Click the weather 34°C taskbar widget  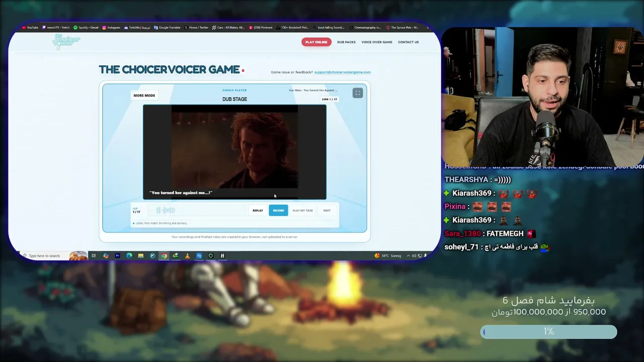[388, 255]
